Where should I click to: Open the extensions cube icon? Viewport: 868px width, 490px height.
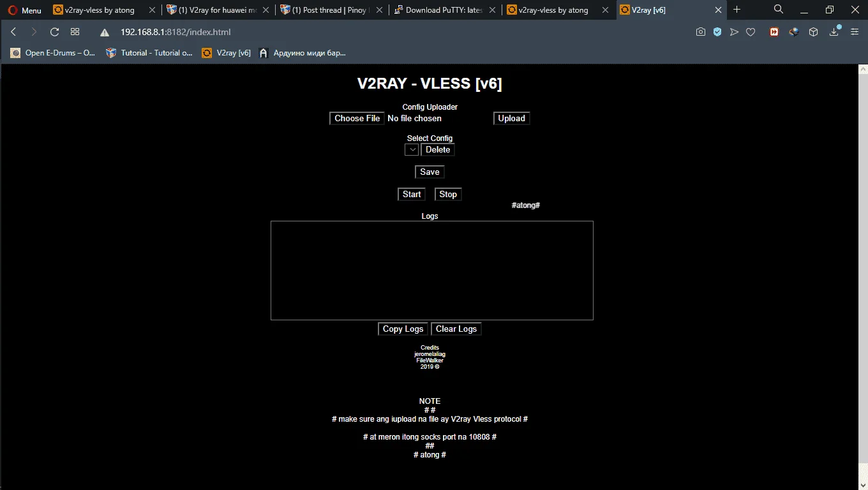click(813, 32)
